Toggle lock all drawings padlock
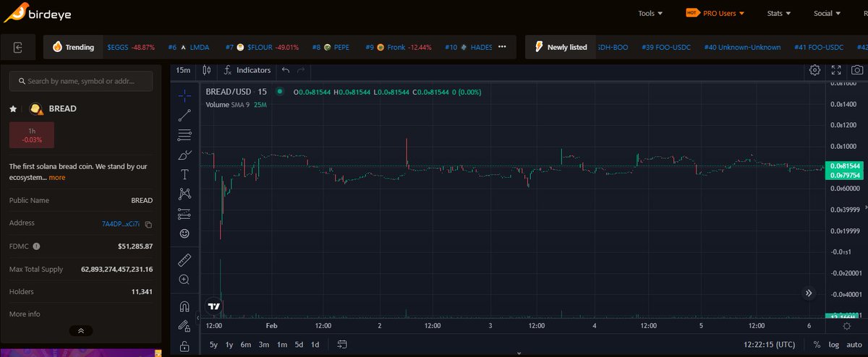868x357 pixels. pos(184,345)
